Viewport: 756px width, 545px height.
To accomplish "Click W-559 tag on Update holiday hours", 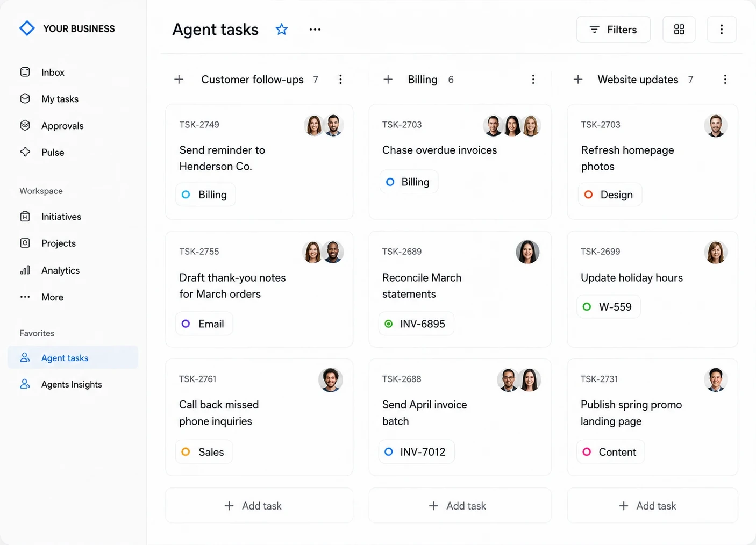I will (x=609, y=307).
